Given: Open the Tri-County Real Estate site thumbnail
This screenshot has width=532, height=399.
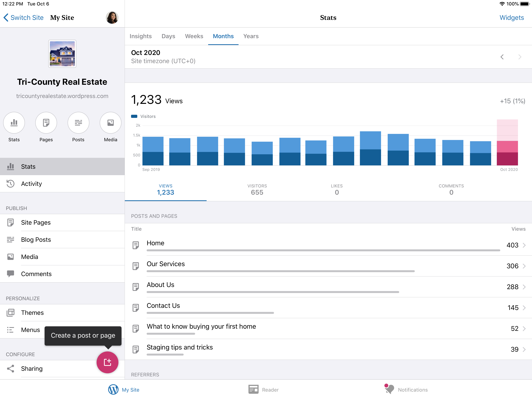Looking at the screenshot, I should pos(62,54).
